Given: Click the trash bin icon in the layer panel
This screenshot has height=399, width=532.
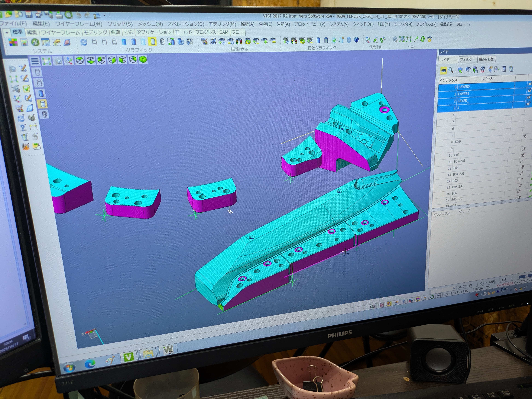Looking at the screenshot, I should (x=511, y=69).
